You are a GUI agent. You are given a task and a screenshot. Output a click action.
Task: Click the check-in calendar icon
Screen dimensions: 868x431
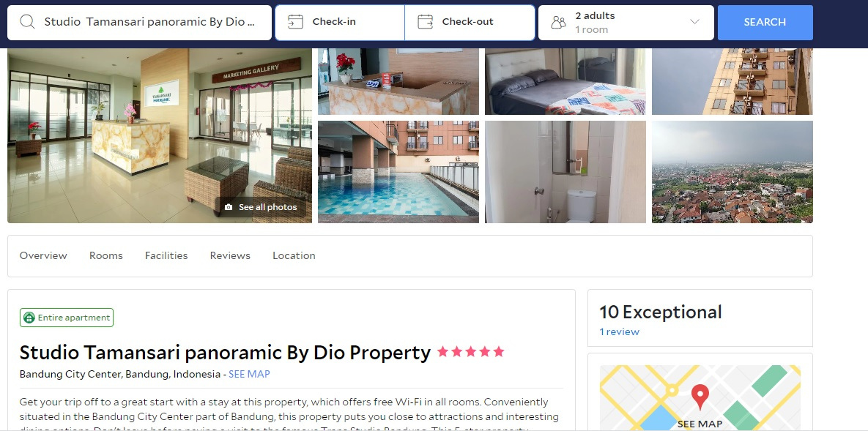click(x=296, y=21)
